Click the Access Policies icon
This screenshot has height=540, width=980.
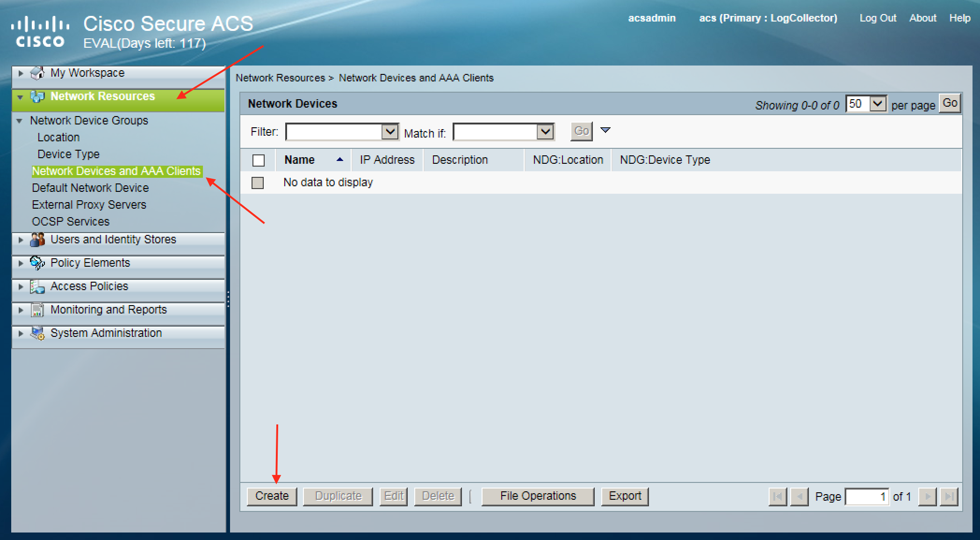37,286
